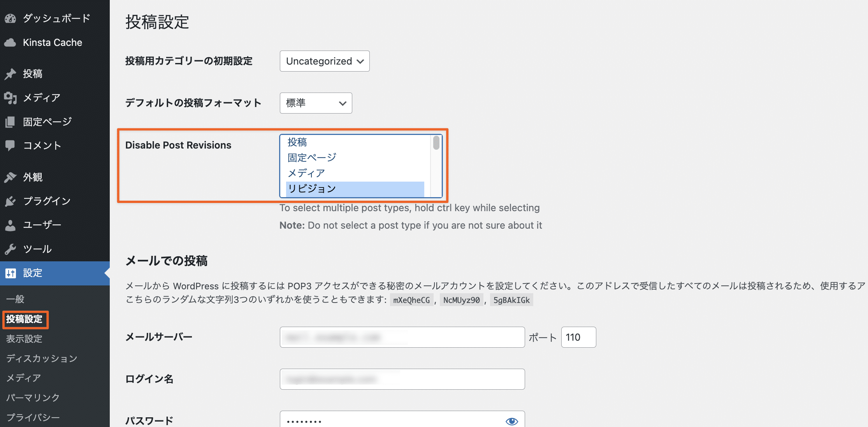The width and height of the screenshot is (868, 427).
Task: Open the ディスカッション settings link
Action: 42,358
